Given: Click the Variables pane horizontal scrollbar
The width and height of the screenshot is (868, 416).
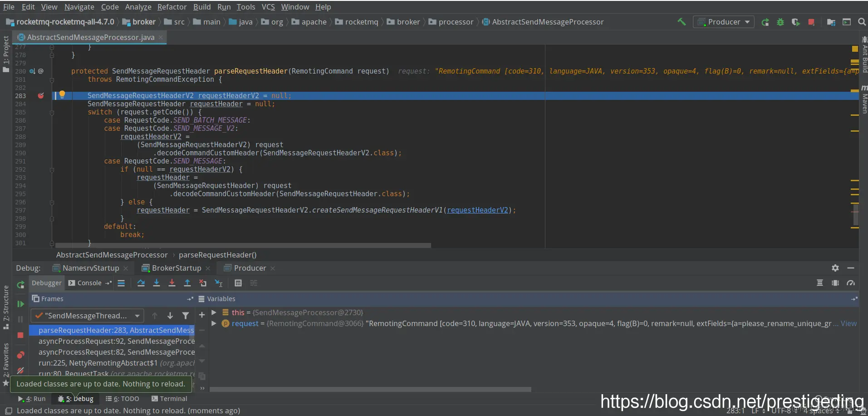Looking at the screenshot, I should point(370,389).
